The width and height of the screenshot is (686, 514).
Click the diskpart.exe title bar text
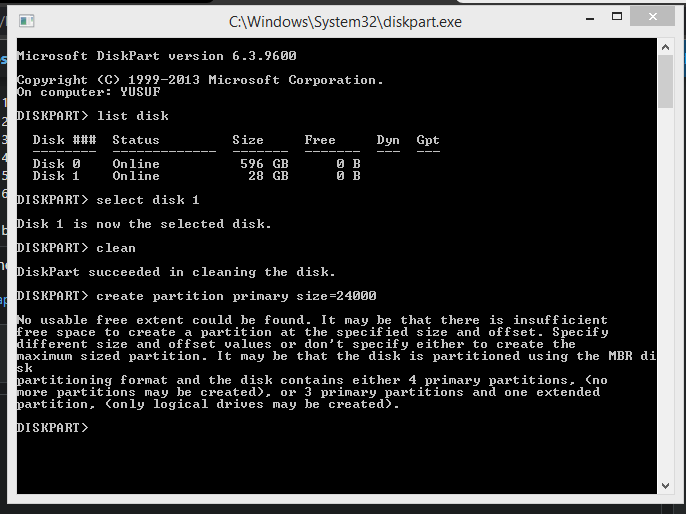tap(345, 21)
